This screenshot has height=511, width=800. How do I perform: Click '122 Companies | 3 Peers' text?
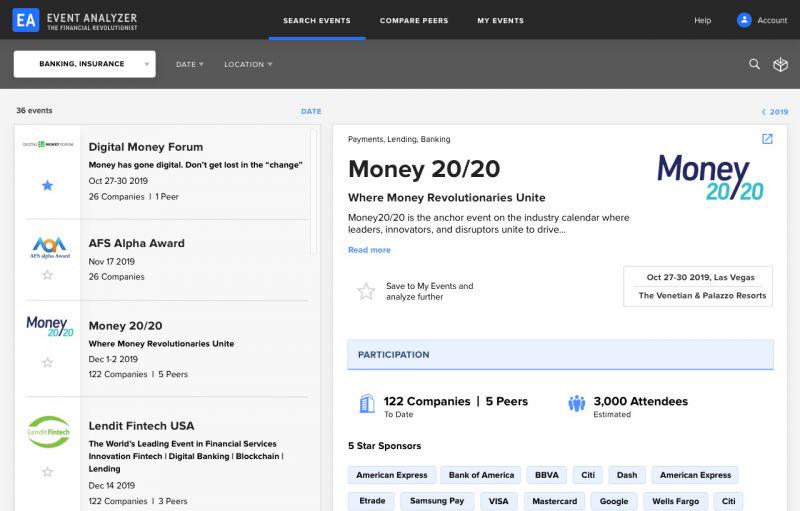(138, 501)
